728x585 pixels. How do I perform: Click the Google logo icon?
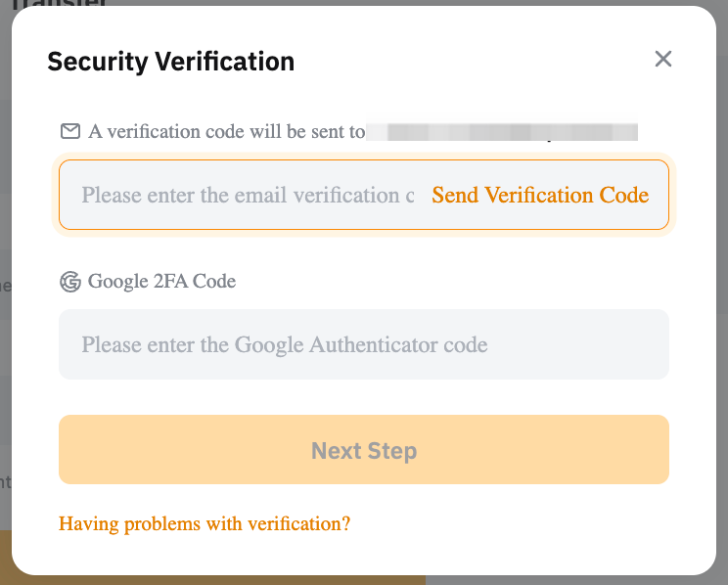point(70,282)
